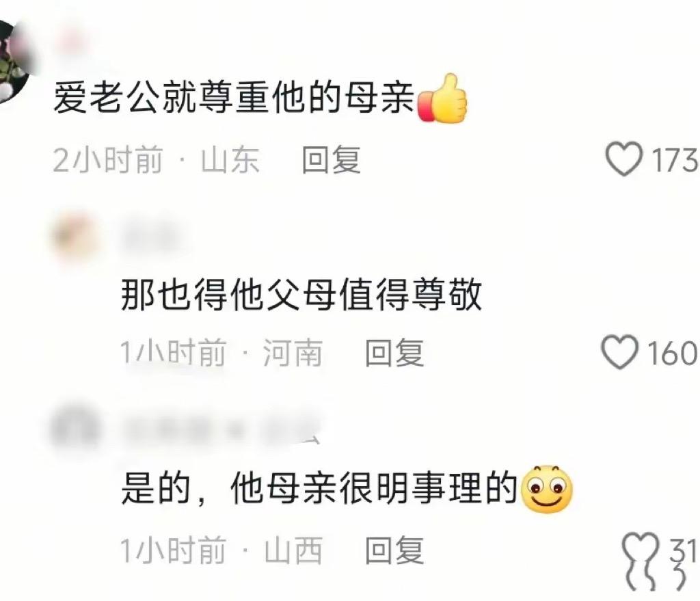This screenshot has height=601, width=700.
Task: Open the avatar of the 河南 commenter
Action: point(77,237)
